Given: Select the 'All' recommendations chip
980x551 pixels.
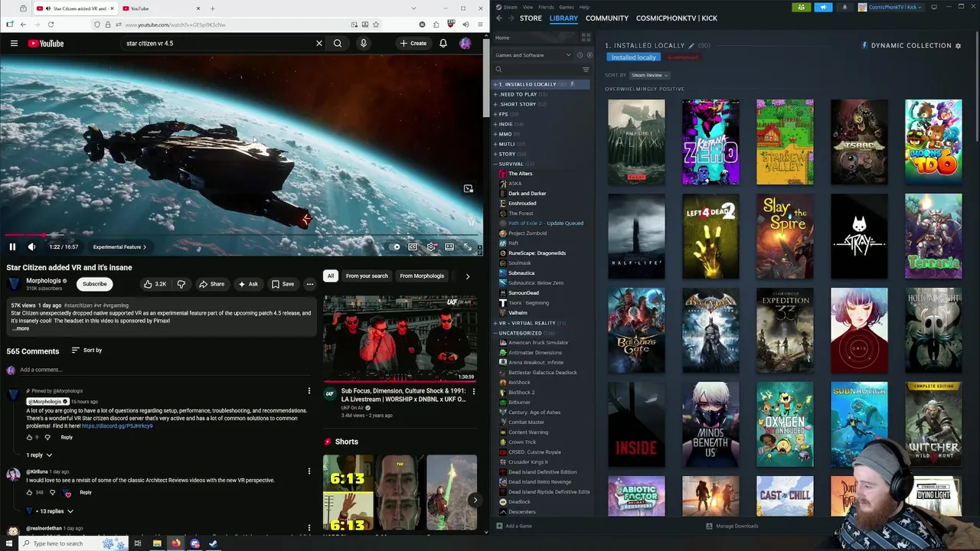Looking at the screenshot, I should tap(331, 275).
